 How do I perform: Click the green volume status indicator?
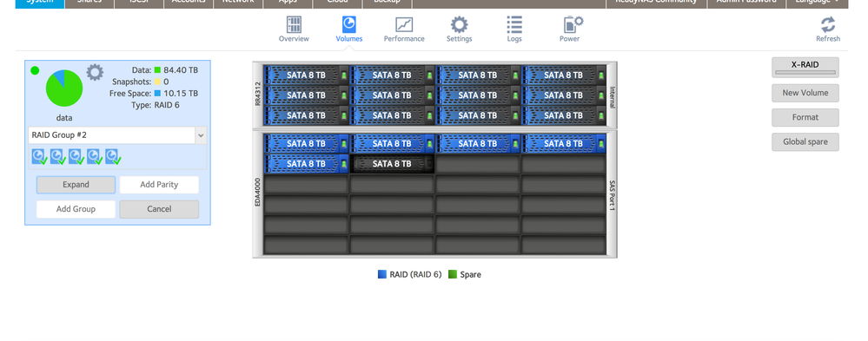coord(35,70)
